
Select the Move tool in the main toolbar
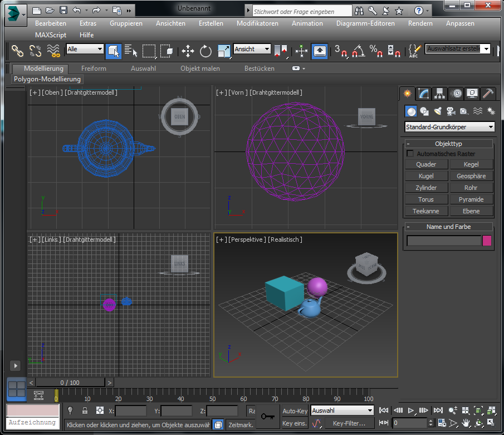pyautogui.click(x=188, y=52)
